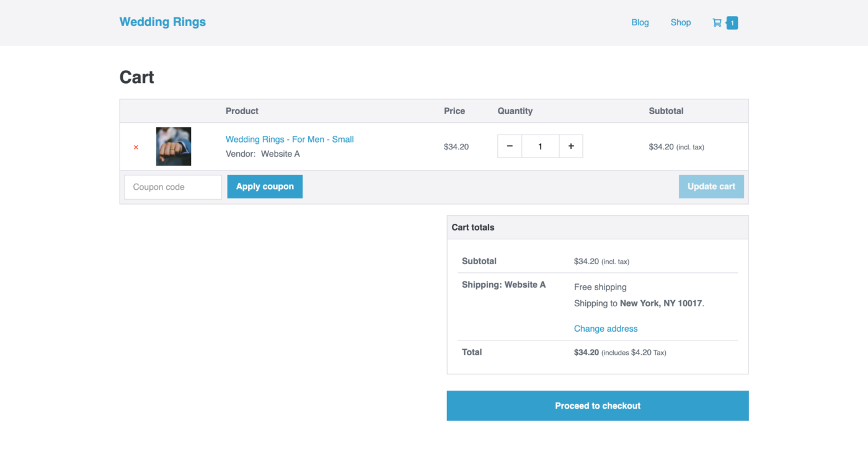Image resolution: width=868 pixels, height=457 pixels.
Task: Click the shopping cart icon in header
Action: 717,23
